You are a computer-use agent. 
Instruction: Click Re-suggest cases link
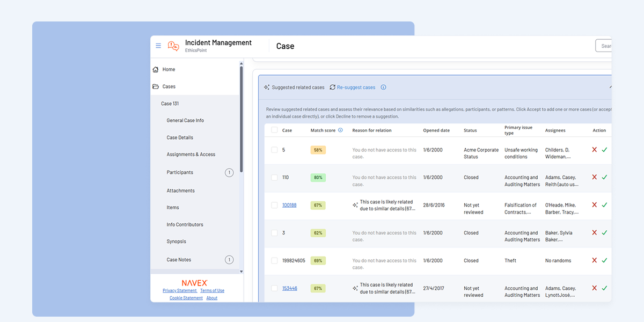coord(356,87)
